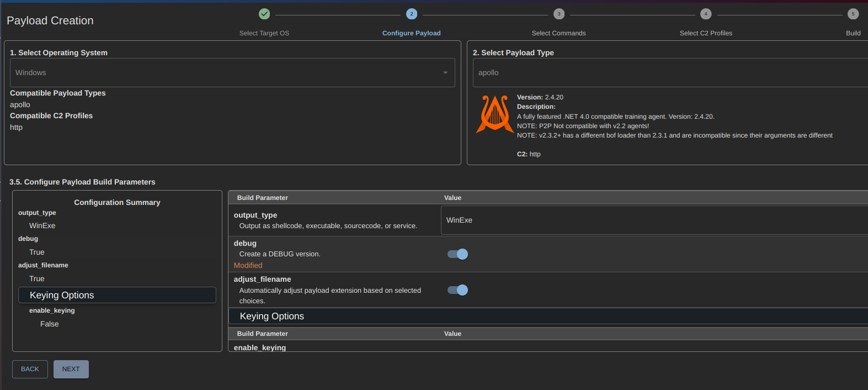
Task: Click the enable_keying parameter row in table
Action: 549,347
